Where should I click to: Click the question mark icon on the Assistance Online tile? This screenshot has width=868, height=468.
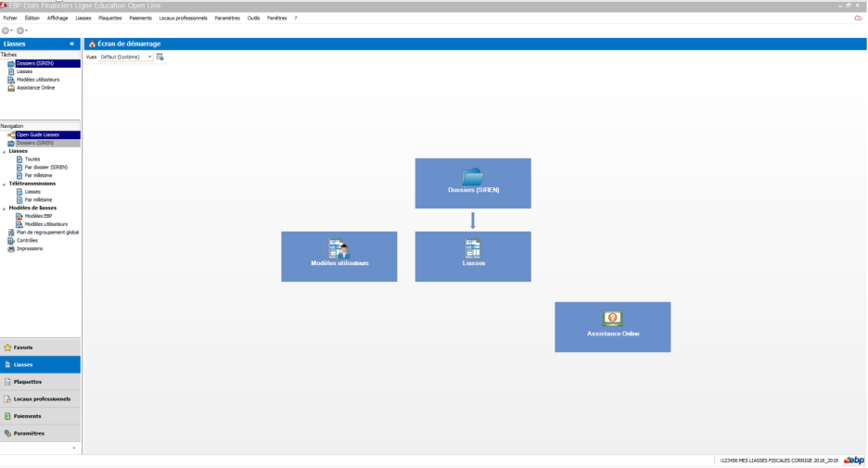[612, 318]
